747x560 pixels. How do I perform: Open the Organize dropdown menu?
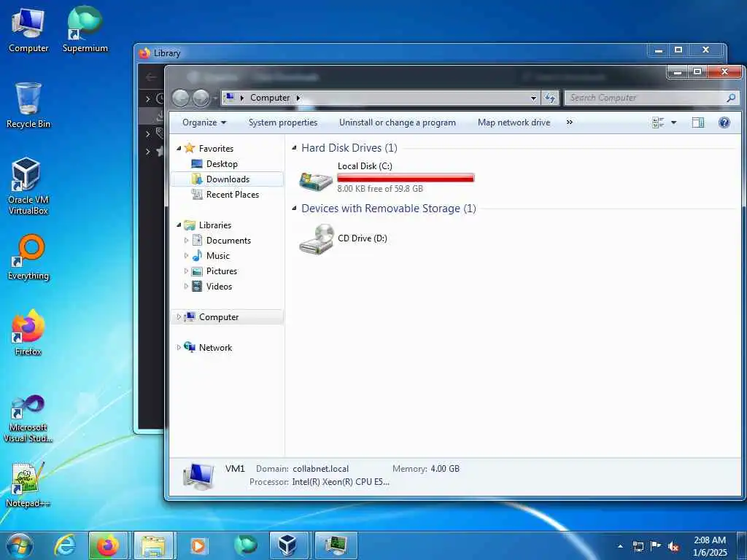point(204,122)
